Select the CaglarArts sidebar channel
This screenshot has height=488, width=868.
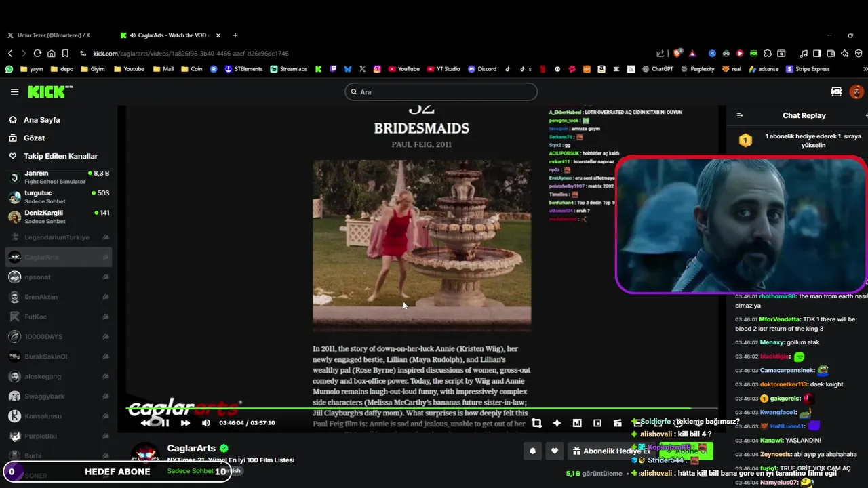click(x=58, y=257)
